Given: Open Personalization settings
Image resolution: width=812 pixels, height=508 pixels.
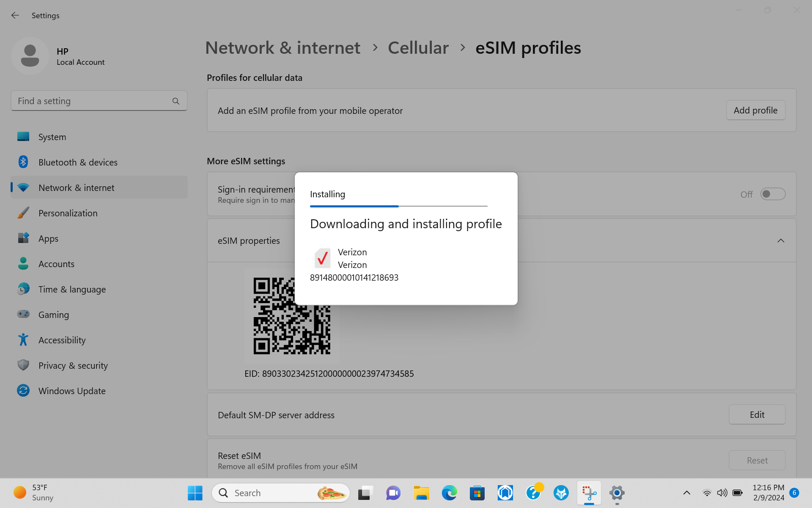Looking at the screenshot, I should point(99,213).
